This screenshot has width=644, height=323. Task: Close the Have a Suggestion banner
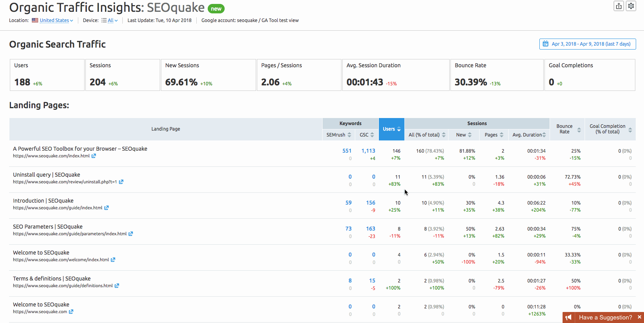click(x=639, y=317)
